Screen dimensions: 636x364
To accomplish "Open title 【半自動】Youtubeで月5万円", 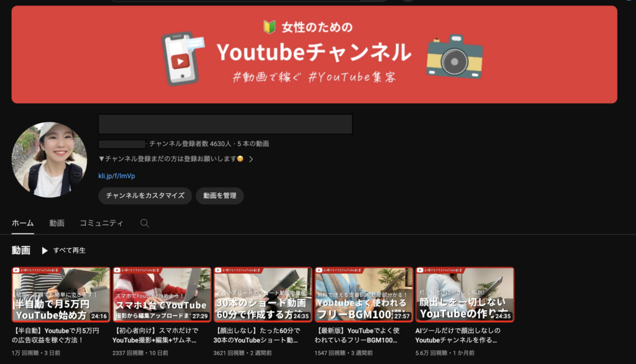I will [x=55, y=335].
